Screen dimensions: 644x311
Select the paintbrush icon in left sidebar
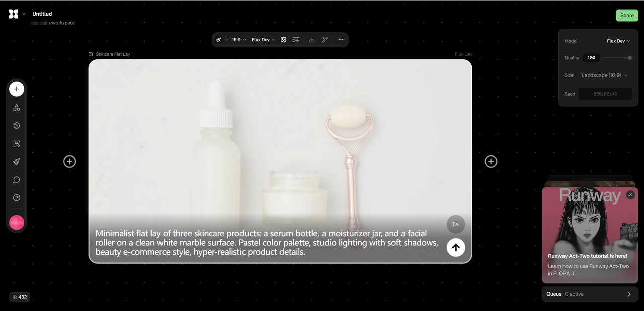point(17,162)
